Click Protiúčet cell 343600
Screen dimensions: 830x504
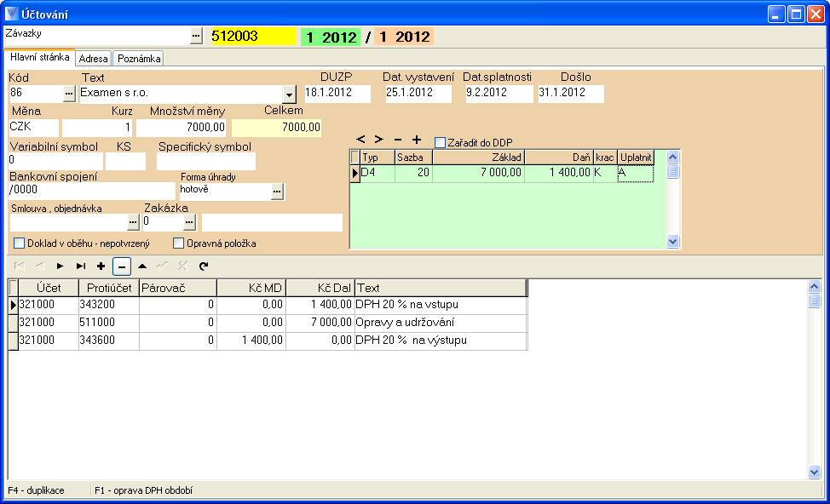tap(108, 341)
